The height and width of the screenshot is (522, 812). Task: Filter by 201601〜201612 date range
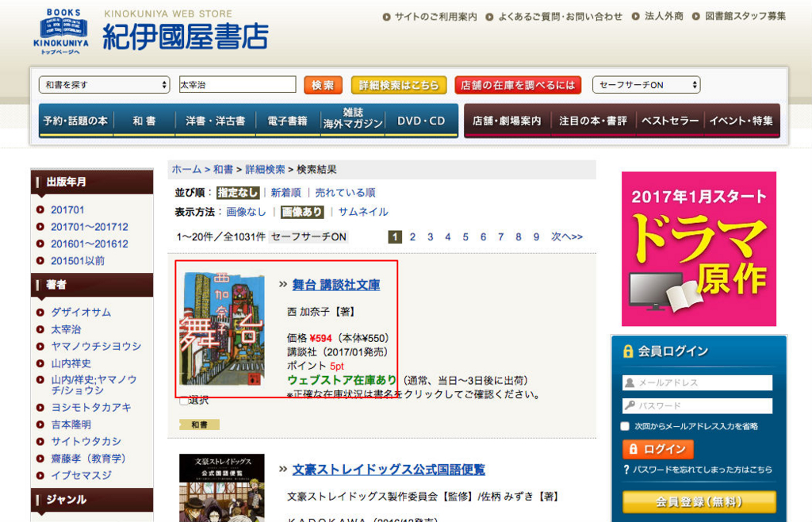click(x=90, y=244)
